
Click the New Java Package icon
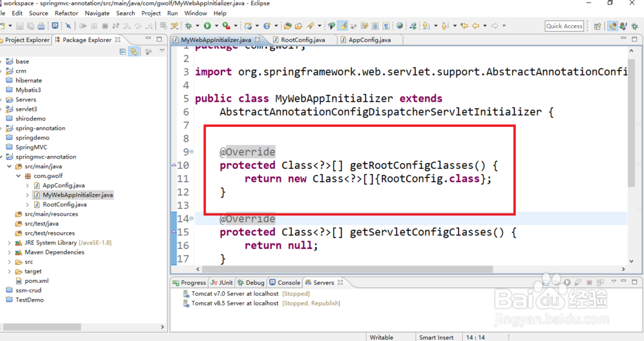point(248,26)
